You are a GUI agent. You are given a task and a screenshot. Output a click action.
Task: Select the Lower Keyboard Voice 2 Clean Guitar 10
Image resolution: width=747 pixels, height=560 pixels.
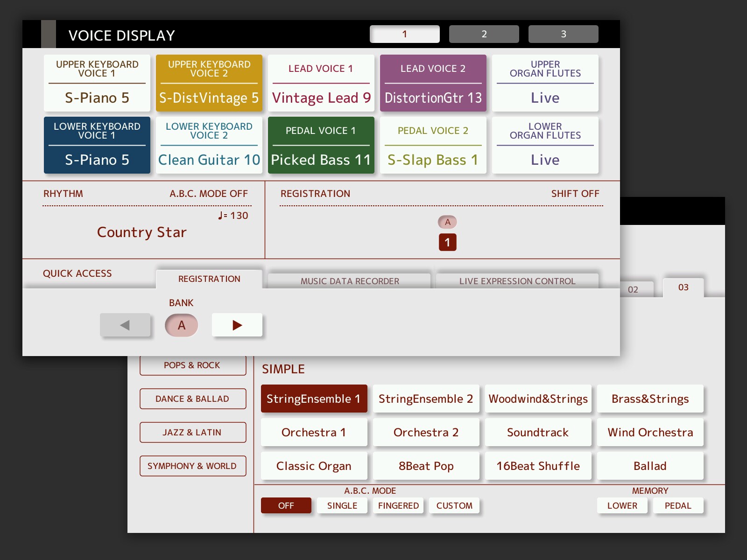[209, 145]
